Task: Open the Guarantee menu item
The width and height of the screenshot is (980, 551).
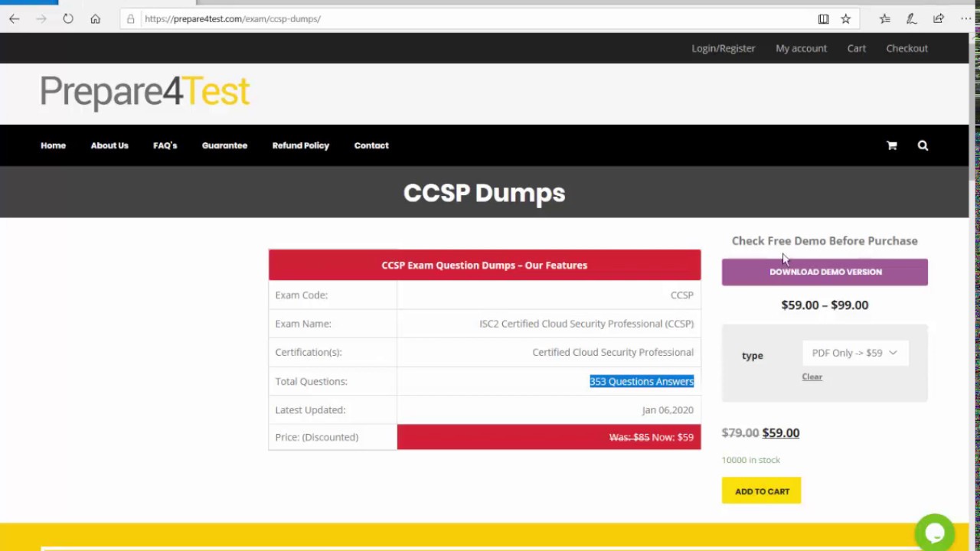Action: (x=224, y=145)
